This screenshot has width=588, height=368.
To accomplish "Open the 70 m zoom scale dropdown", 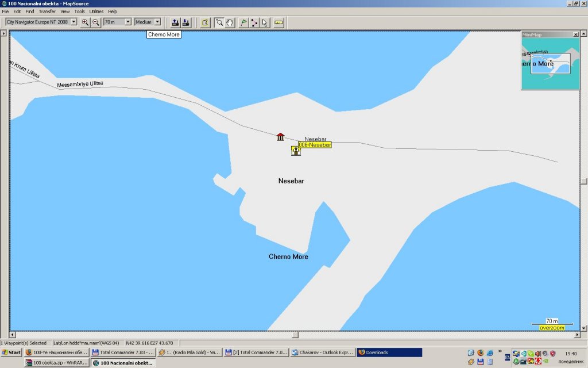I will [x=128, y=22].
